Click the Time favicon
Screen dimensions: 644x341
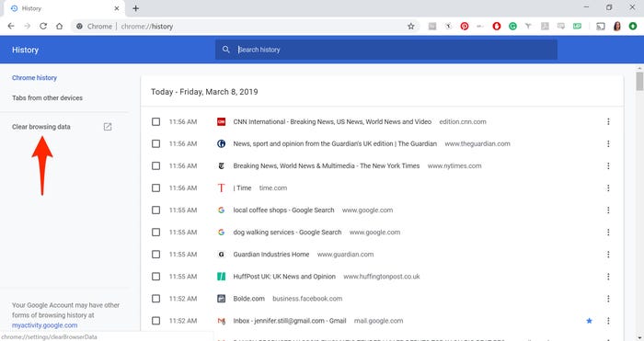(222, 188)
